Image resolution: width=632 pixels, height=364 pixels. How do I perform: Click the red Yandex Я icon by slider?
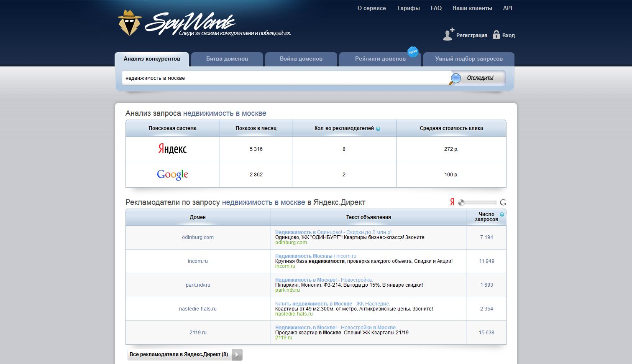click(x=452, y=202)
